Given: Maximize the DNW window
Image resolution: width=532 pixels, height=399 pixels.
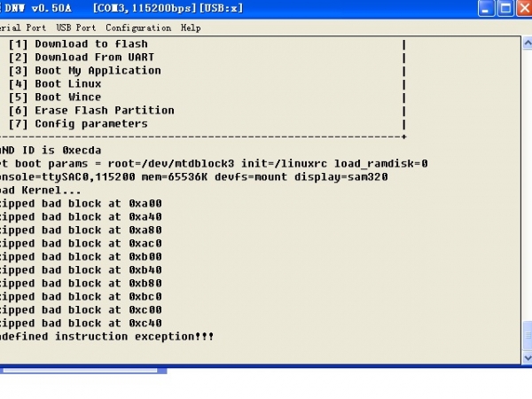Looking at the screenshot, I should point(505,9).
